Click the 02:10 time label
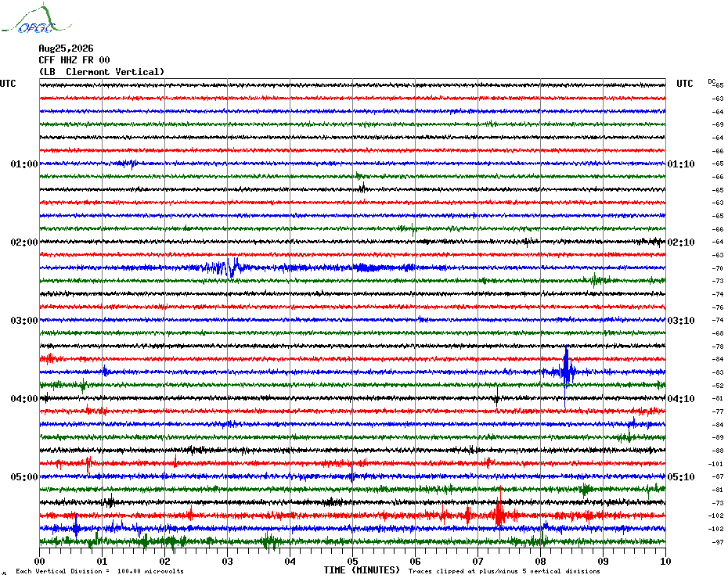 [x=681, y=242]
